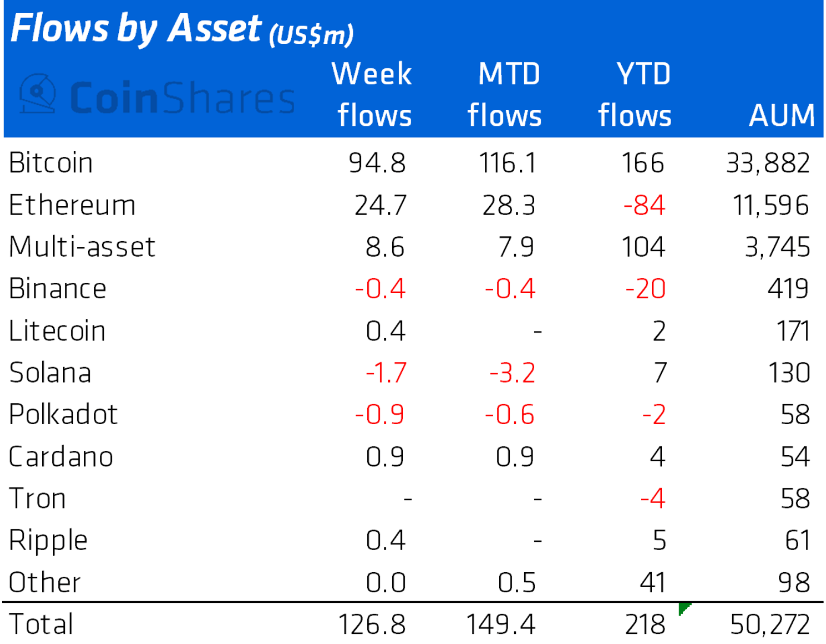This screenshot has width=826, height=644.
Task: Click the Ripple row label
Action: (49, 541)
